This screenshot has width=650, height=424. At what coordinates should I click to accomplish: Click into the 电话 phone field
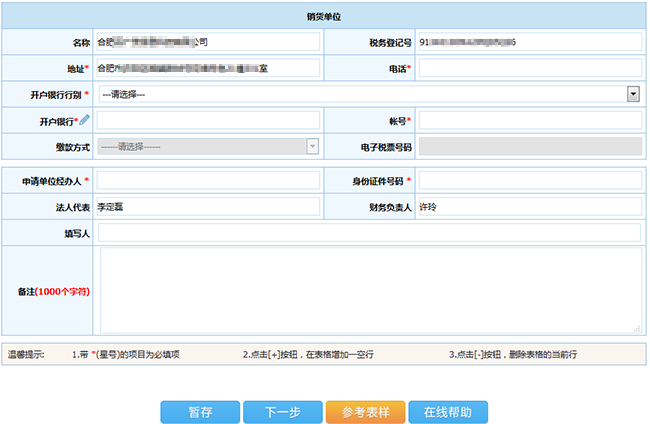[528, 68]
